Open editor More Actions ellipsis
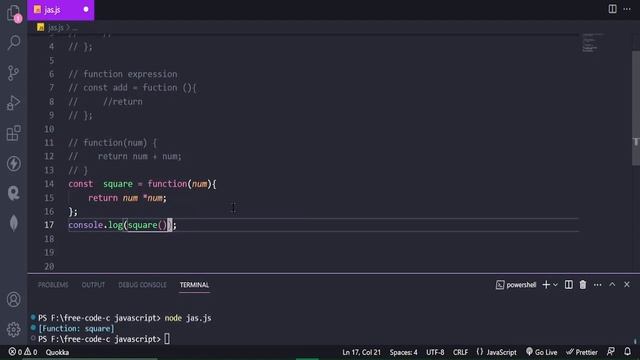640x360 pixels. [627, 9]
